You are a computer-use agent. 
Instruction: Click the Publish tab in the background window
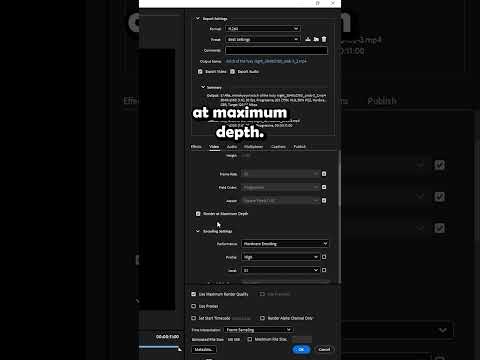(x=382, y=101)
